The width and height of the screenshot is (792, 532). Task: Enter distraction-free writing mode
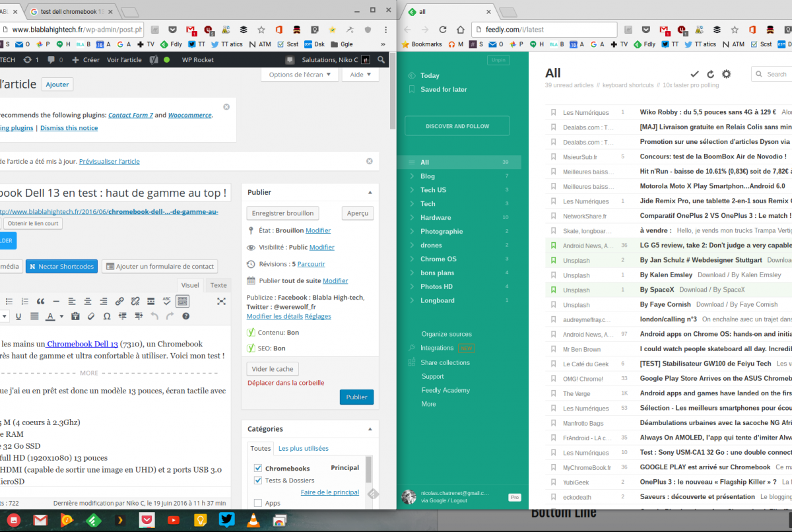(221, 301)
